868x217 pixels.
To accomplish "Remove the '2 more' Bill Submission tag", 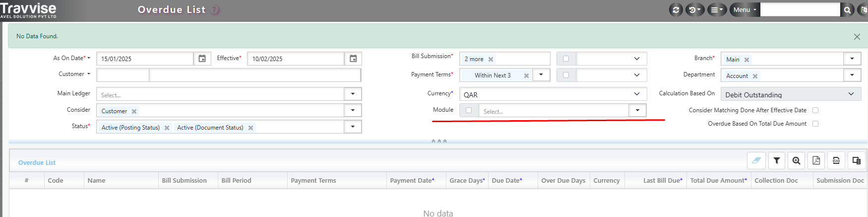I will tap(491, 59).
